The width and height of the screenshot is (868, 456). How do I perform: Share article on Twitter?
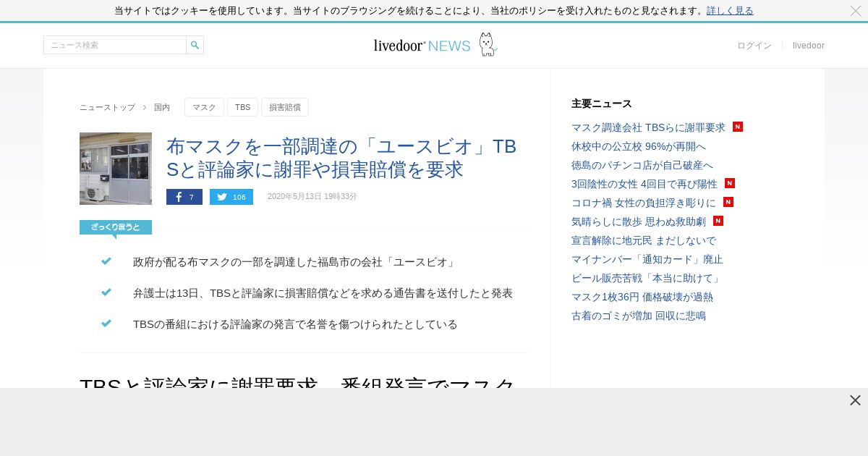[x=231, y=197]
